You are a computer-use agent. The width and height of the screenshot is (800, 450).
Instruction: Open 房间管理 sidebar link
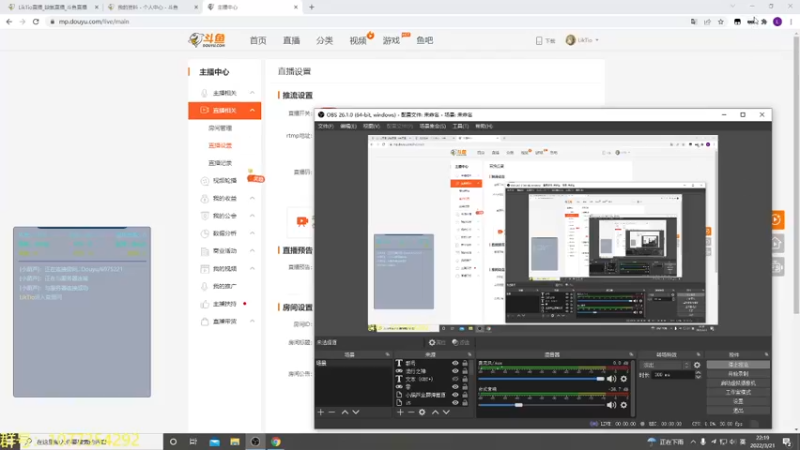220,128
